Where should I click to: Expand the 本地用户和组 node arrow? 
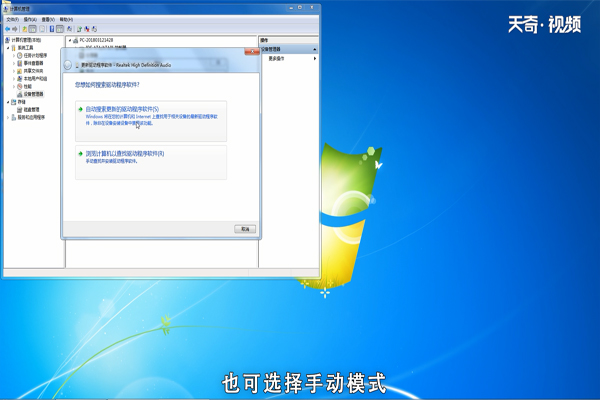point(14,78)
